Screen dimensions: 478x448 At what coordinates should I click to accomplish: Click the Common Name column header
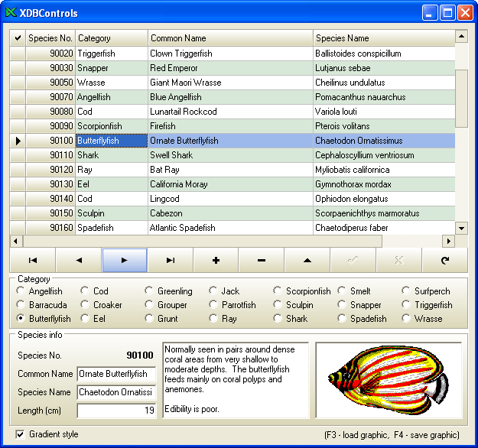pyautogui.click(x=229, y=38)
